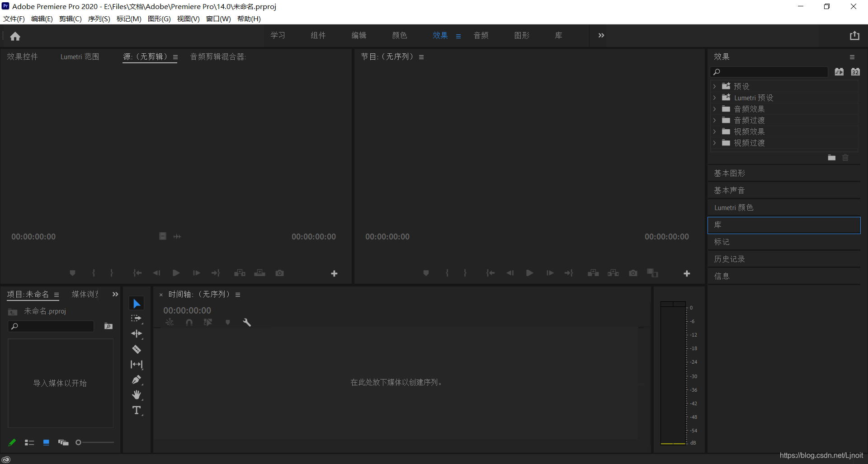Image resolution: width=868 pixels, height=464 pixels.
Task: Open the Home screen icon
Action: pos(15,36)
